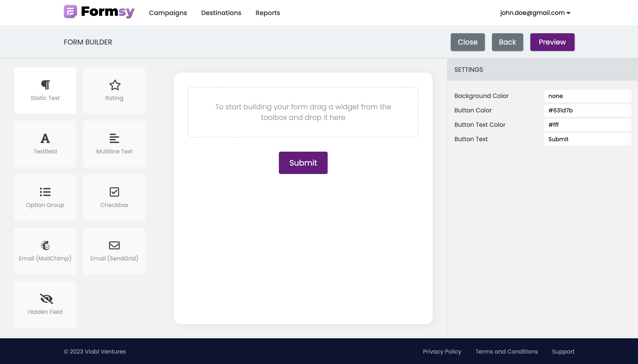The width and height of the screenshot is (638, 364).
Task: Select the Static Text paragraph icon
Action: point(45,85)
